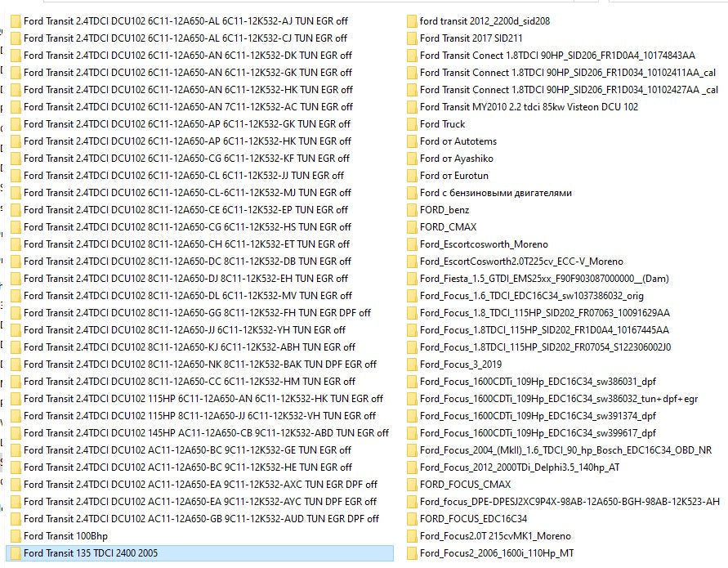Select Ford Transit 145HP AC11-12A650-CB folder
This screenshot has height=568, width=728.
click(x=206, y=433)
